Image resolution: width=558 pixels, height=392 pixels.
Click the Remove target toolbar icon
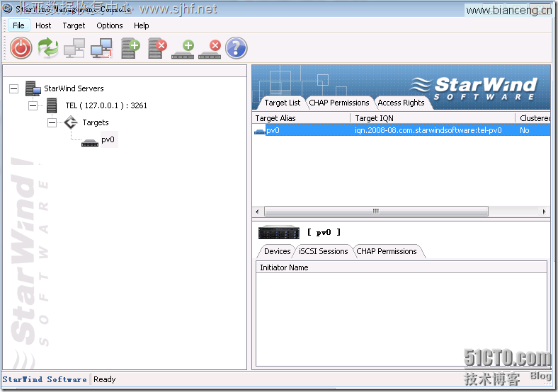pos(210,50)
